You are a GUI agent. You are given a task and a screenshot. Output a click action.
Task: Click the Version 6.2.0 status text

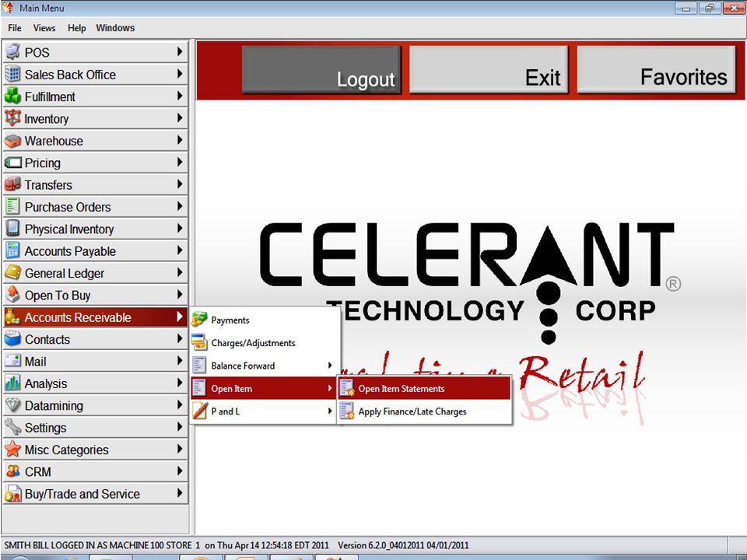(403, 545)
